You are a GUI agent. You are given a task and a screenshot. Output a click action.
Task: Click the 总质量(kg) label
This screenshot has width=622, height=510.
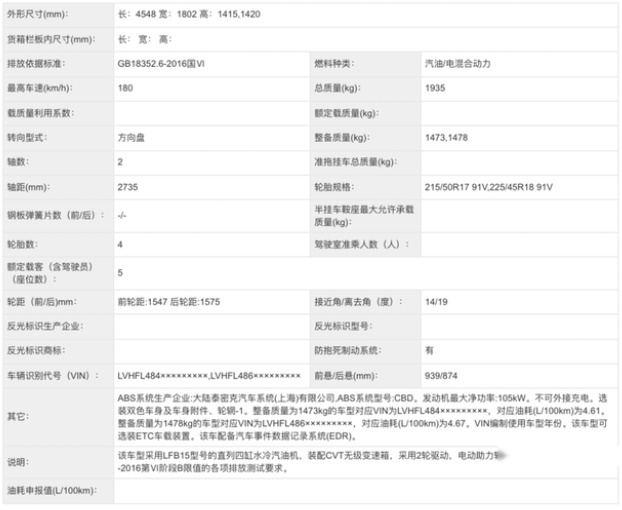[338, 88]
